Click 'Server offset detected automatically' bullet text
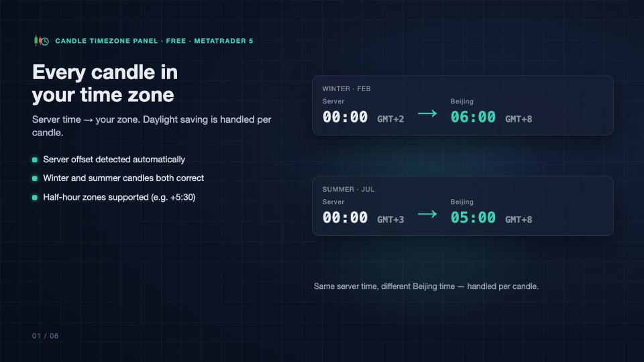This screenshot has width=644, height=362. tap(114, 160)
